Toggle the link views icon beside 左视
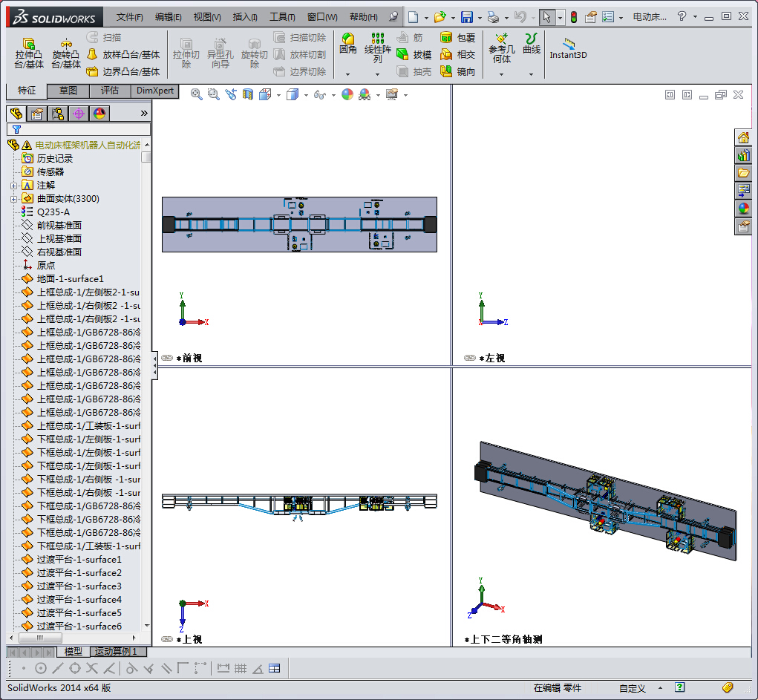Image resolution: width=758 pixels, height=700 pixels. click(470, 358)
